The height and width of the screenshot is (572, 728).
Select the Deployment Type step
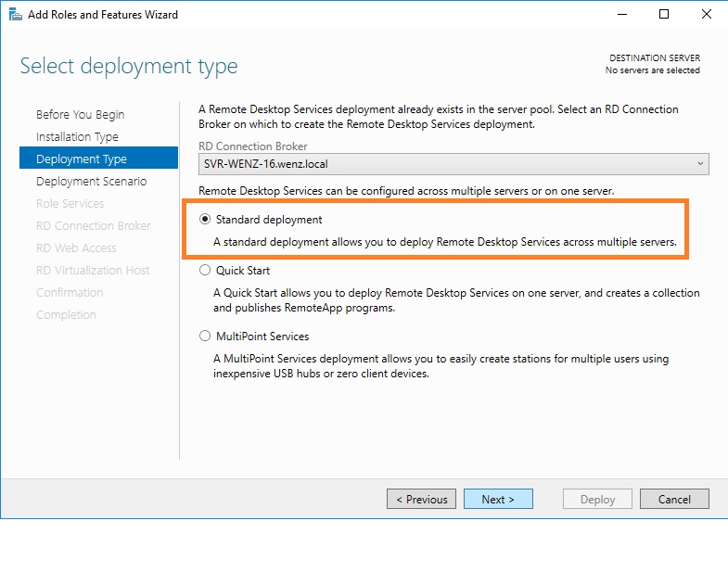[x=98, y=158]
